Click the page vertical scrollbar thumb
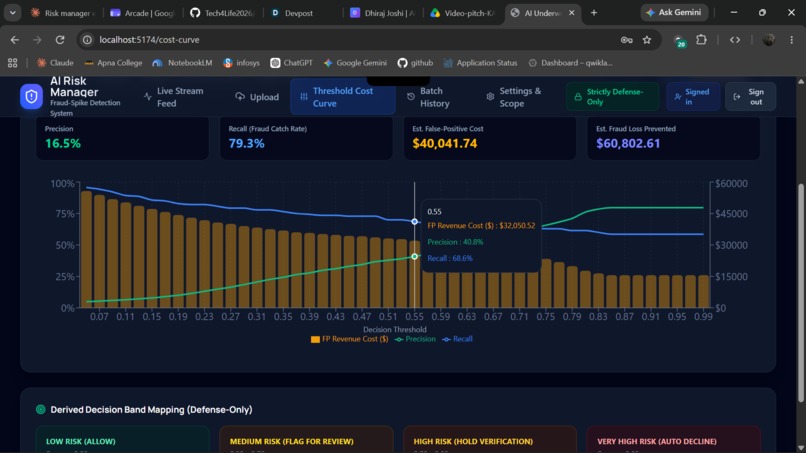This screenshot has height=453, width=806. click(x=801, y=293)
